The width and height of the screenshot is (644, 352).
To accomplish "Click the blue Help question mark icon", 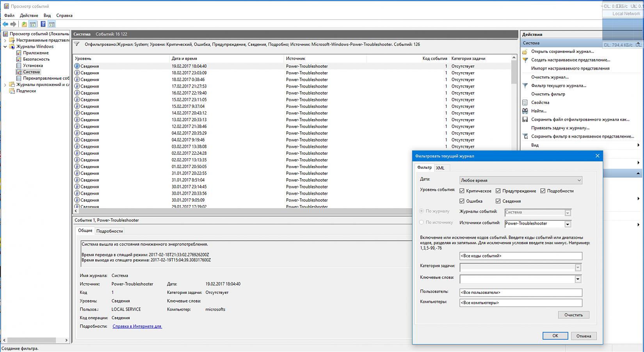I will click(x=43, y=24).
